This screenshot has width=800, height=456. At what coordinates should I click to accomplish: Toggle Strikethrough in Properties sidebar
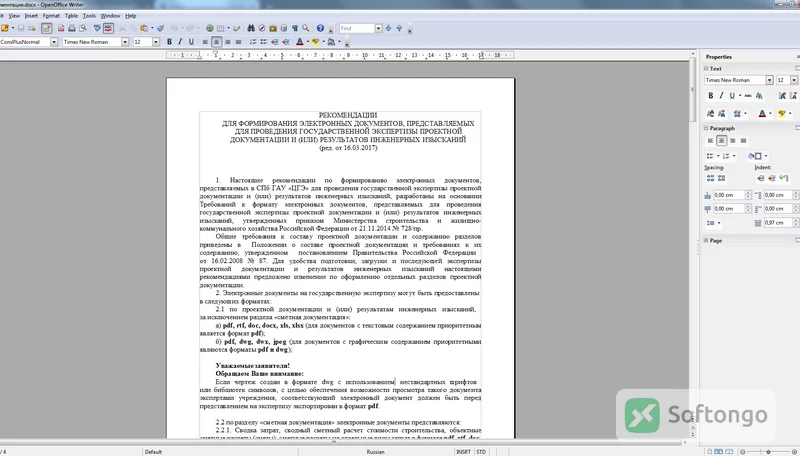(748, 95)
